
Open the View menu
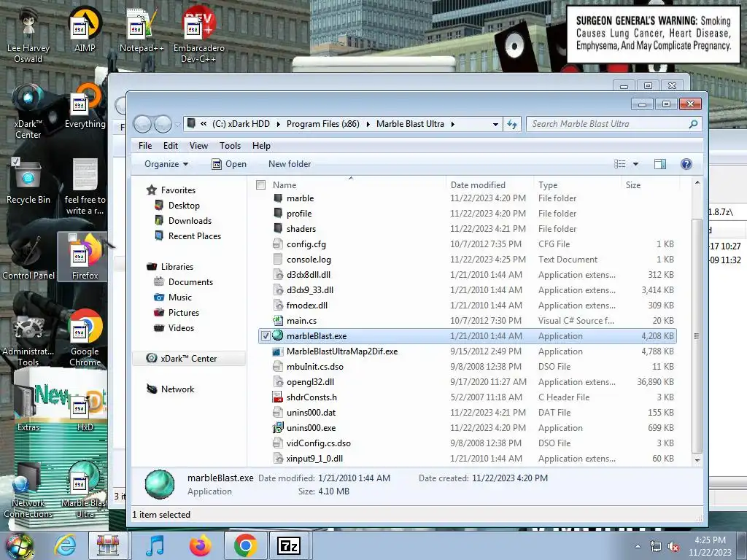click(x=198, y=146)
